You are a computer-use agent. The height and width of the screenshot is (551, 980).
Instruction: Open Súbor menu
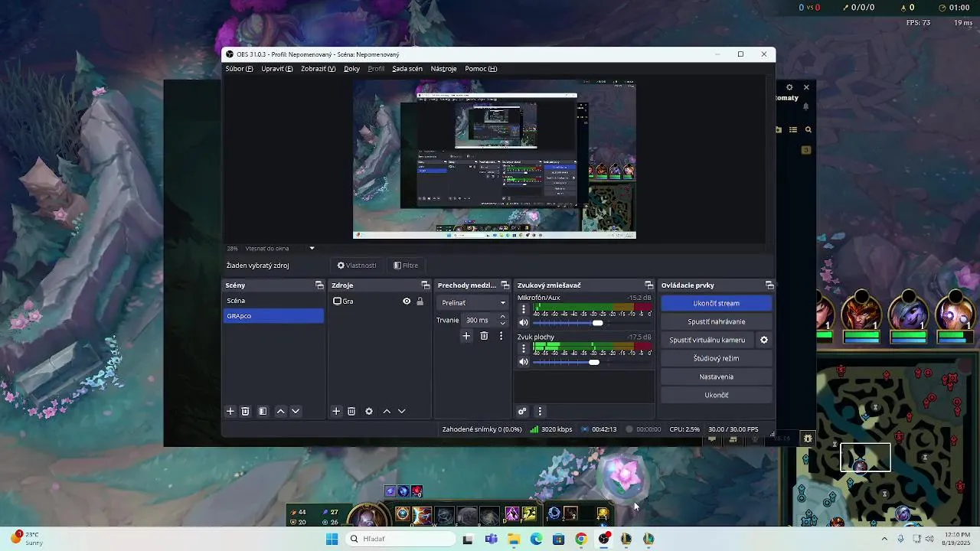[x=239, y=69]
